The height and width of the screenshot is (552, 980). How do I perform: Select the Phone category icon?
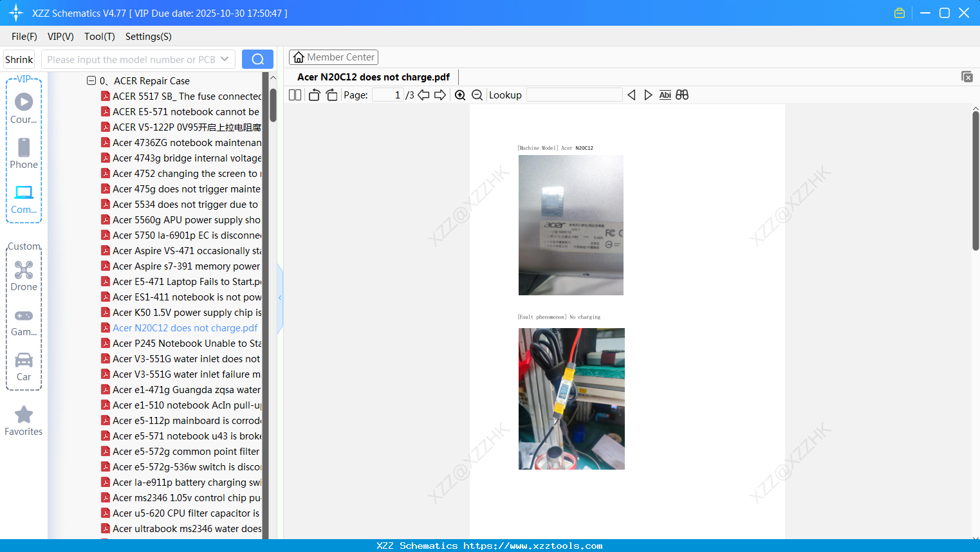click(24, 153)
